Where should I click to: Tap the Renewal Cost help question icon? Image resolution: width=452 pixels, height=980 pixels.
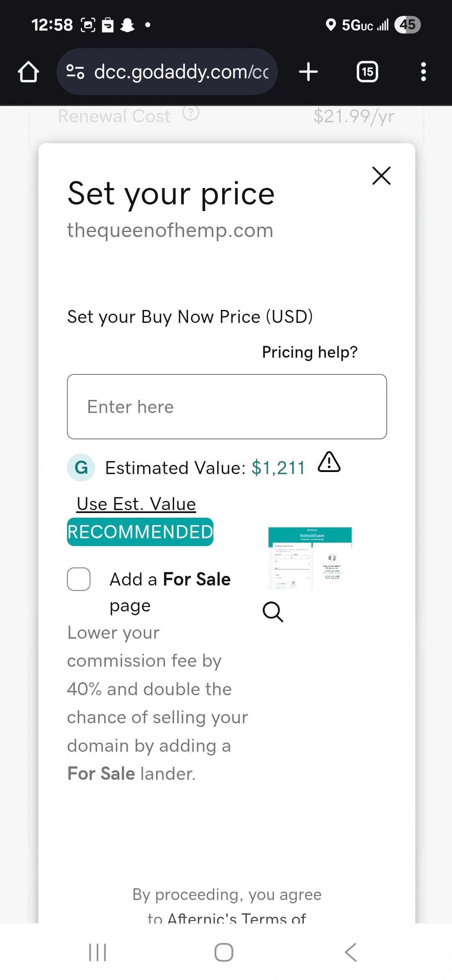[x=191, y=113]
